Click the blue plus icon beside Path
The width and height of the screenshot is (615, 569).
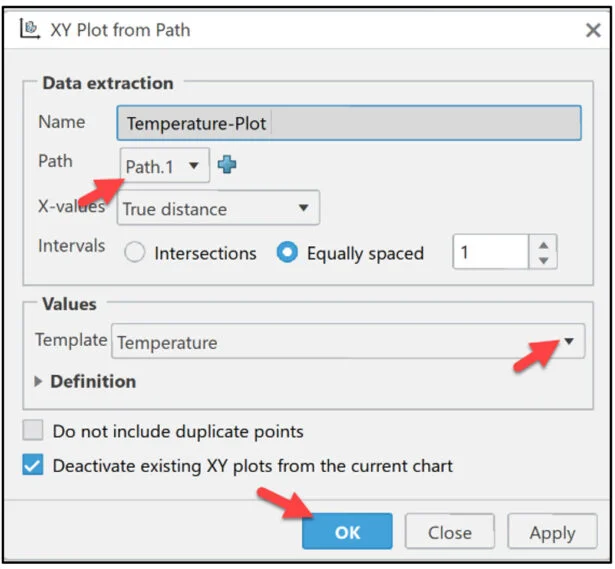tap(228, 166)
